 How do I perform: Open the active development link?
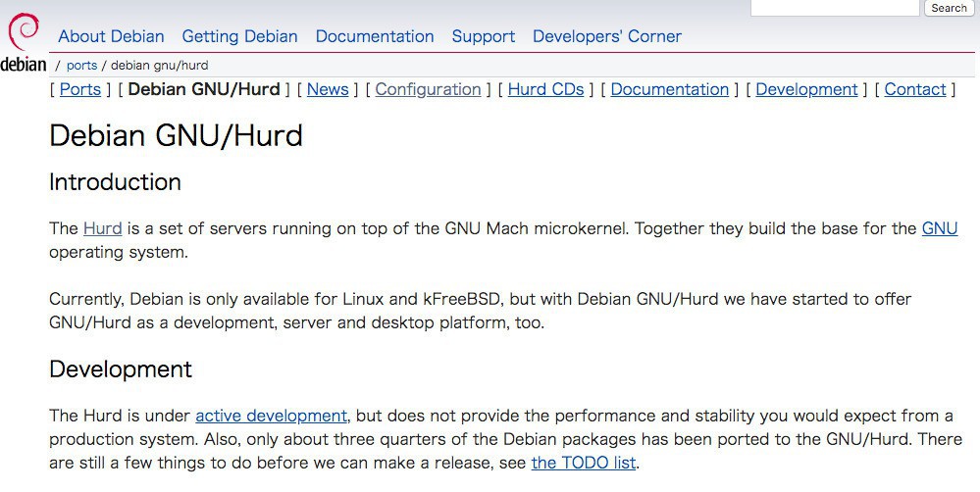pos(271,416)
